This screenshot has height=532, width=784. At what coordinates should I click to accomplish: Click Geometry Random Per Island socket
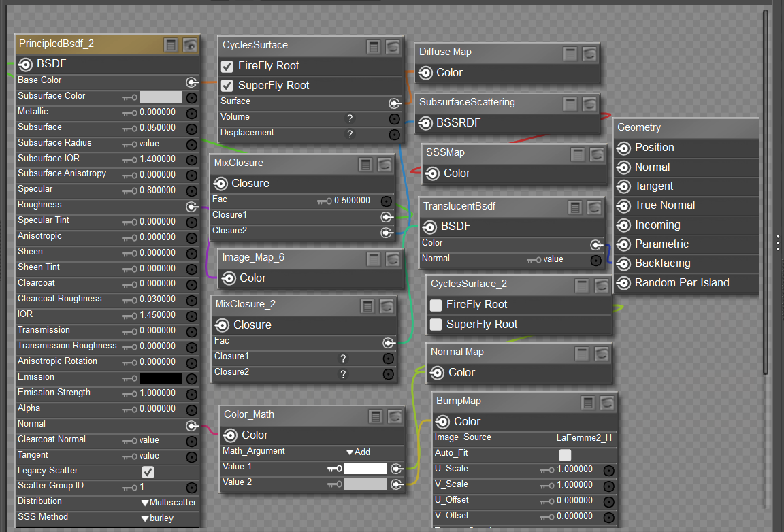point(623,284)
